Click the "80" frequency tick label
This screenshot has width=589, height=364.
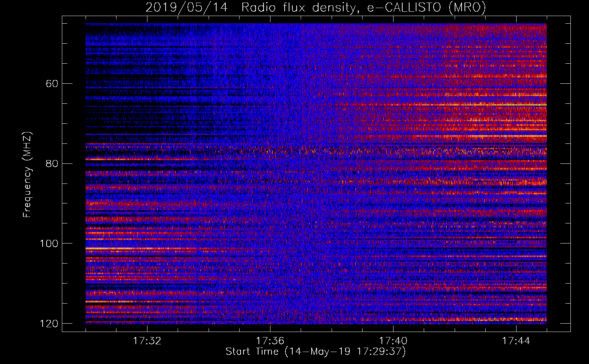[52, 163]
